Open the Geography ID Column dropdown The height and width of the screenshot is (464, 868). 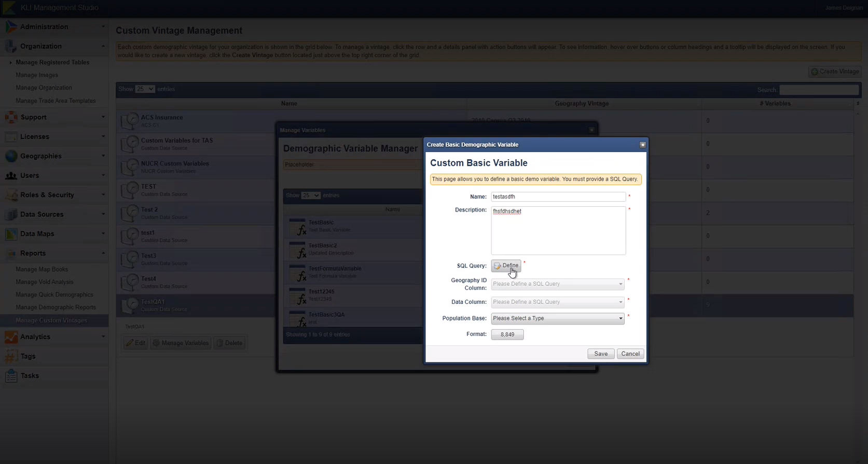[x=557, y=284]
